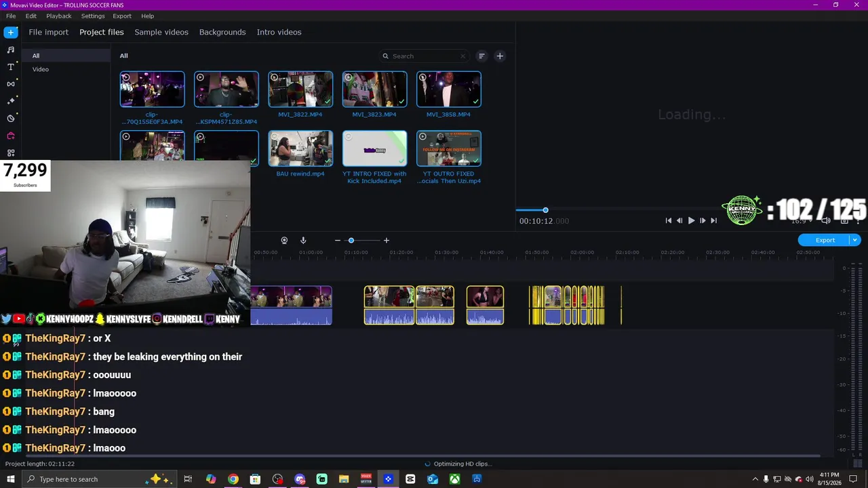Open Google Chrome from the taskbar
Image resolution: width=868 pixels, height=488 pixels.
click(x=233, y=479)
